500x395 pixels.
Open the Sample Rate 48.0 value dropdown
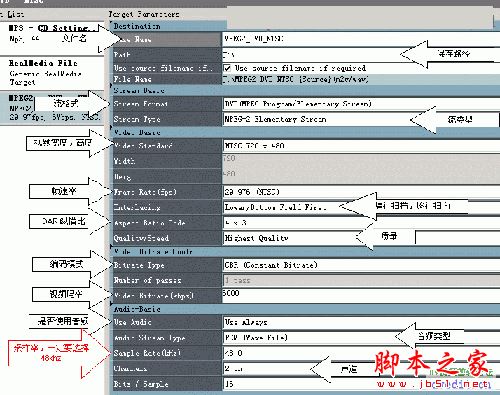[x=361, y=353]
